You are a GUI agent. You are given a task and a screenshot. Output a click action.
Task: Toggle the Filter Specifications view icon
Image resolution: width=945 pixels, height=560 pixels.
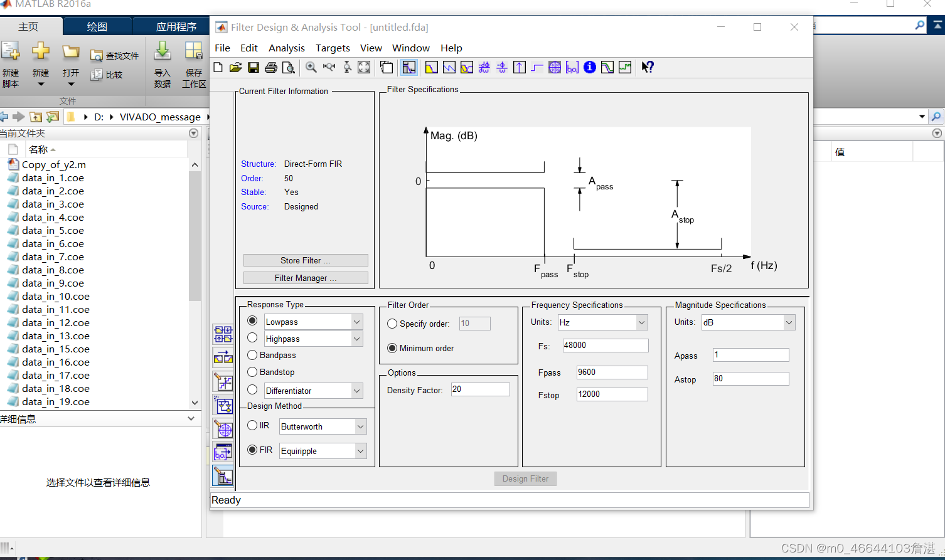(x=409, y=67)
